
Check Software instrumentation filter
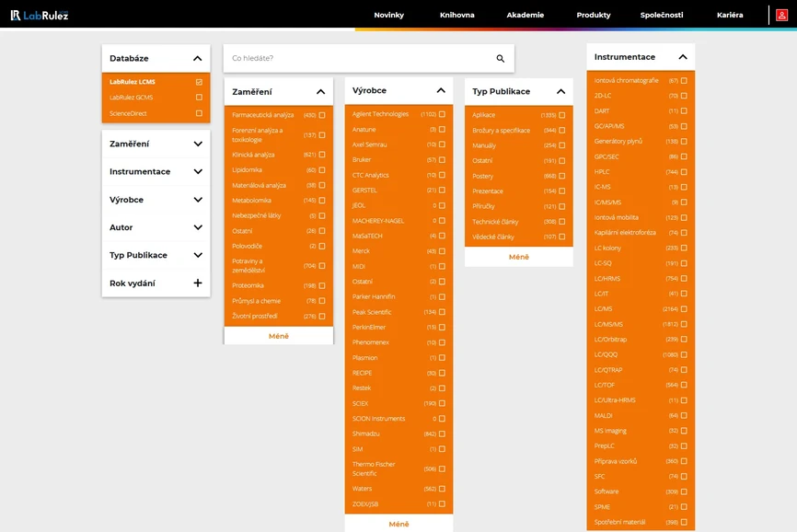(x=684, y=492)
